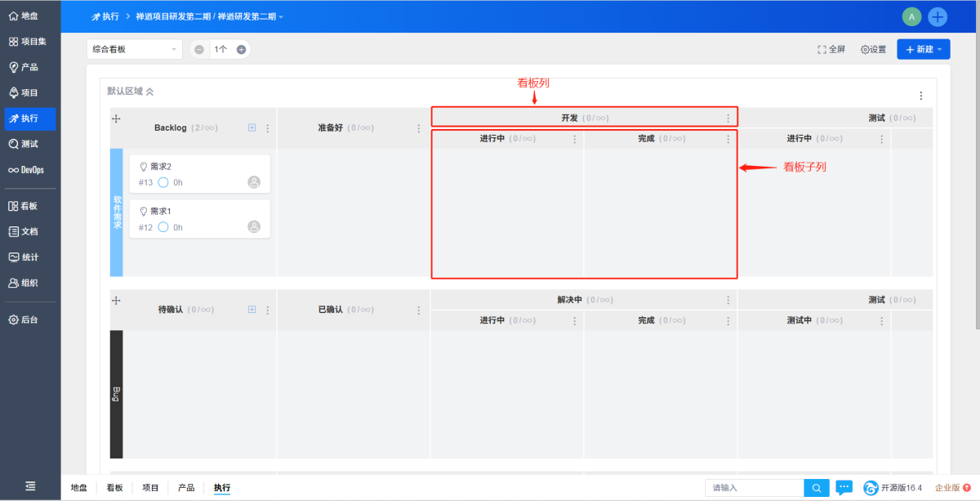The width and height of the screenshot is (980, 501).
Task: Switch to 看板 tab in bottom bar
Action: (114, 488)
